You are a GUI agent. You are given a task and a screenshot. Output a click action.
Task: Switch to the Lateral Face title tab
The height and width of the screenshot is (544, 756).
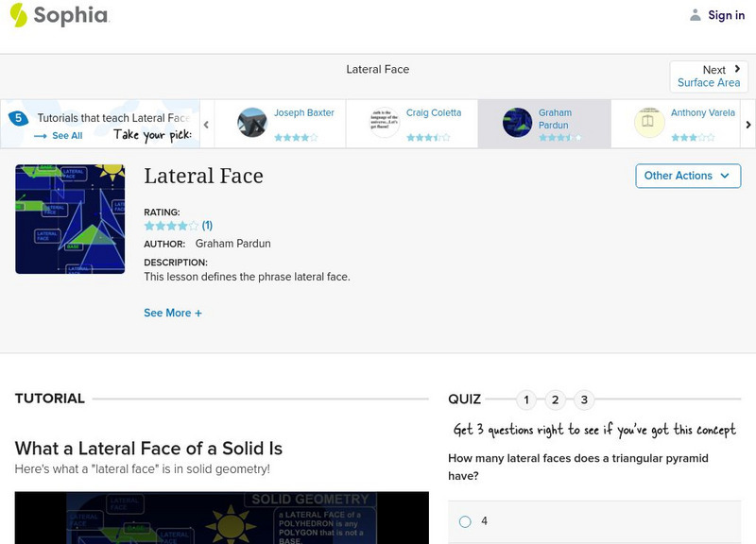point(376,69)
